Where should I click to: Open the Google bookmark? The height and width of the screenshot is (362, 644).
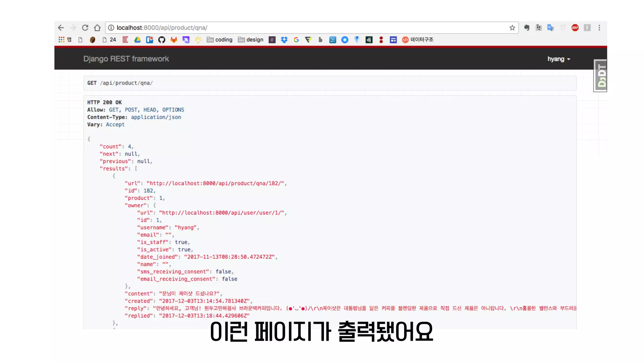[x=296, y=40]
